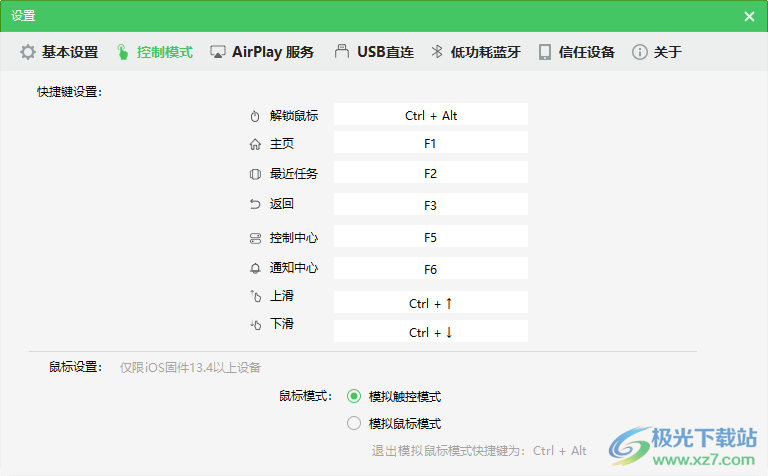The height and width of the screenshot is (476, 768).
Task: Edit the 上滑 shortcut field Ctrl + ↑
Action: click(431, 302)
